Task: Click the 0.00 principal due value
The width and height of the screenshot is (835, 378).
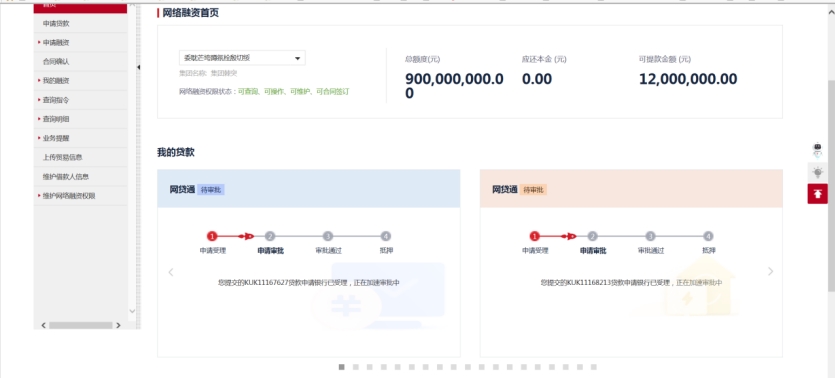Action: click(537, 79)
